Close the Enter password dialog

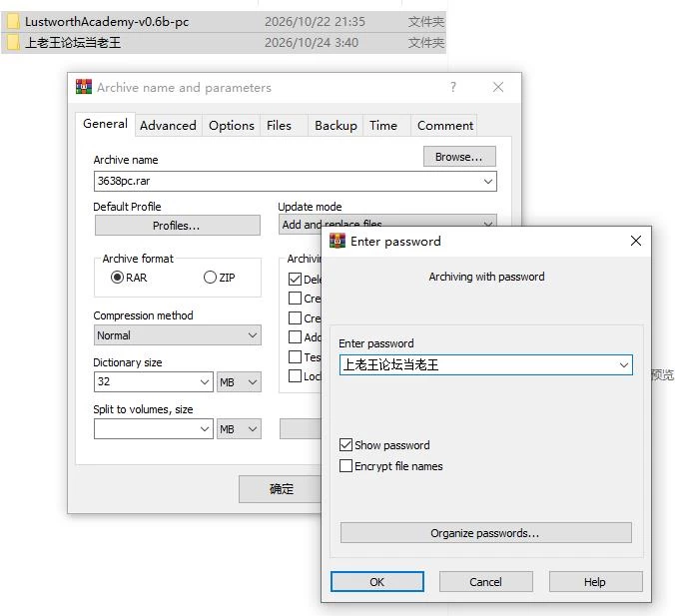pos(636,241)
